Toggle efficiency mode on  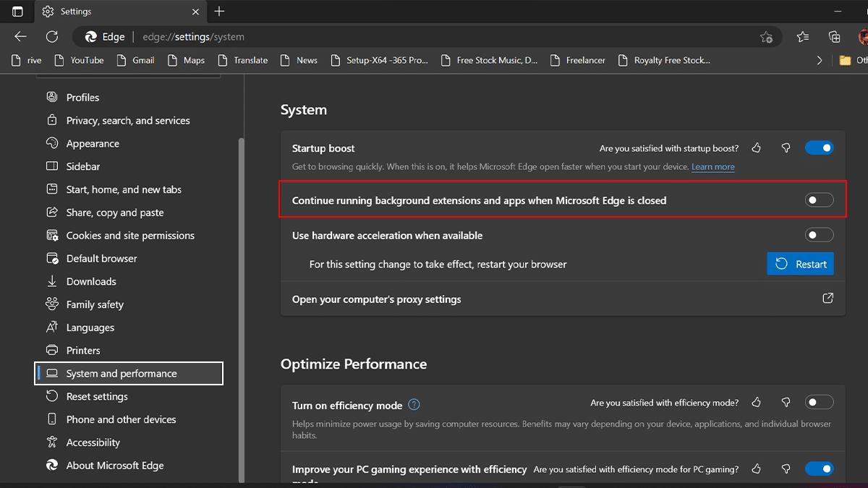[x=819, y=403]
